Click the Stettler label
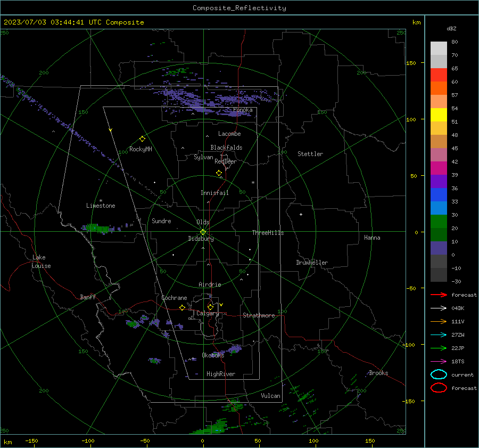Viewport: 479px width, 448px height. 310,154
